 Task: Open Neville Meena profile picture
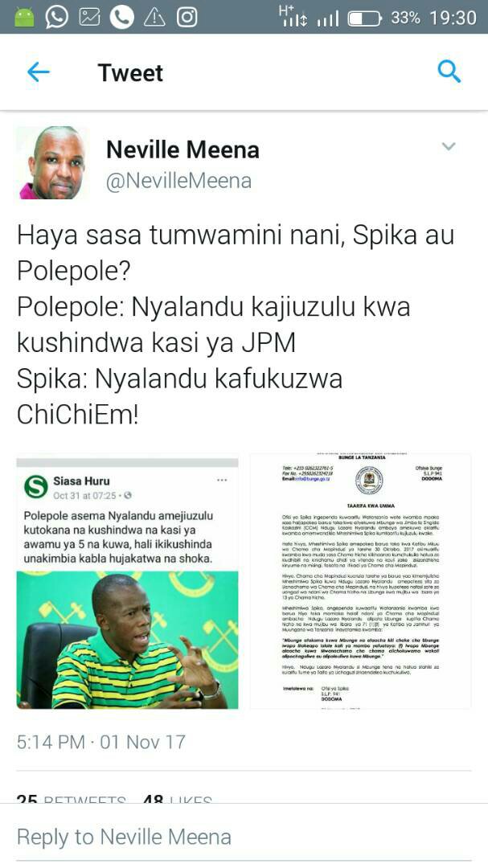pyautogui.click(x=51, y=162)
